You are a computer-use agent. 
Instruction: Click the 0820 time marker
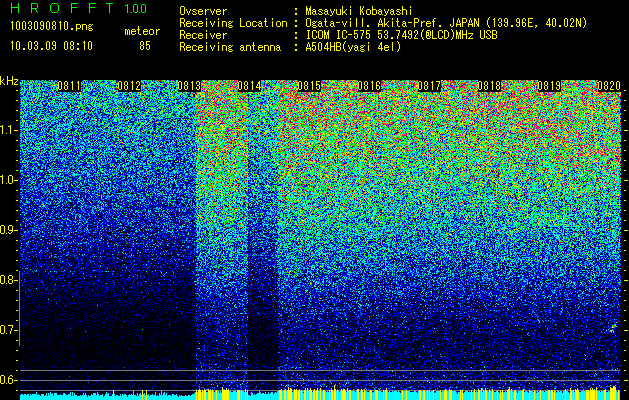609,86
